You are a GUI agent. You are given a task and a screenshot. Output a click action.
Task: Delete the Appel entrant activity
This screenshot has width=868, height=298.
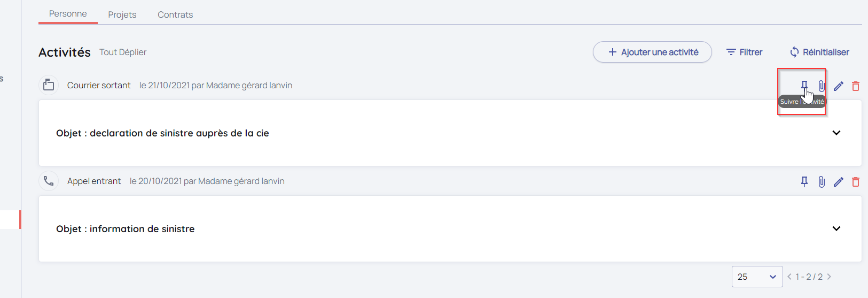tap(856, 182)
